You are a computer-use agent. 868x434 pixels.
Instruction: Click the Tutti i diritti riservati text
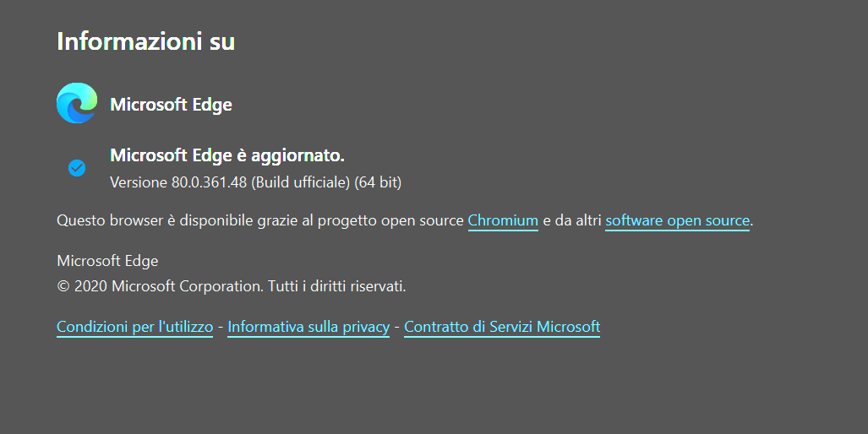coord(336,286)
